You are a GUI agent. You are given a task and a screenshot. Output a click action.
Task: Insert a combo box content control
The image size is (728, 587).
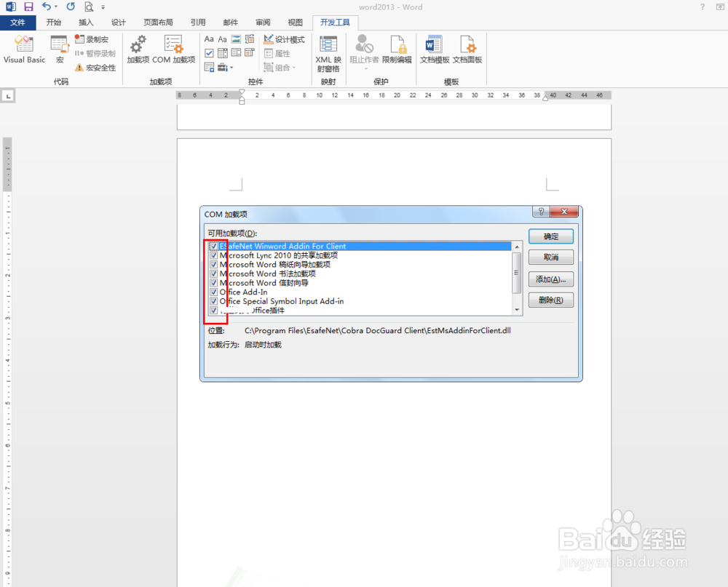point(222,53)
